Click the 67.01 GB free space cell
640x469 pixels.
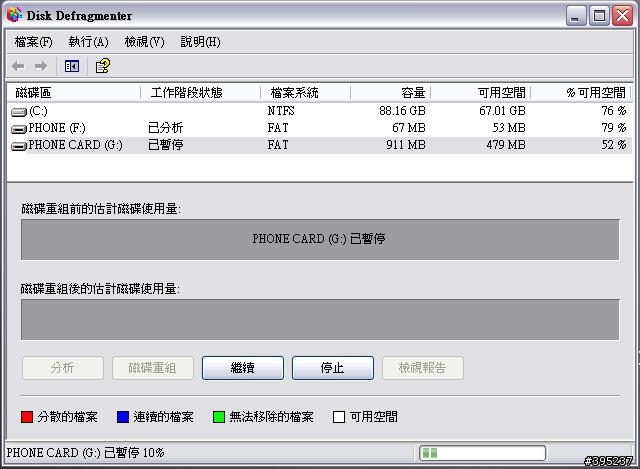(502, 111)
